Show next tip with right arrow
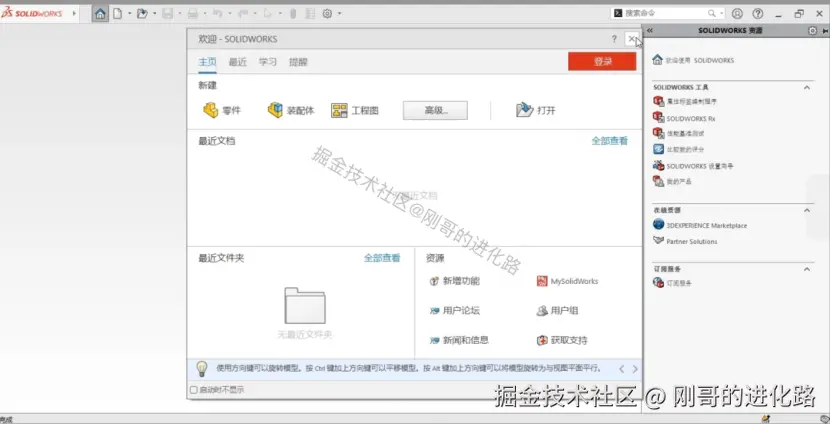This screenshot has height=424, width=830. (635, 369)
